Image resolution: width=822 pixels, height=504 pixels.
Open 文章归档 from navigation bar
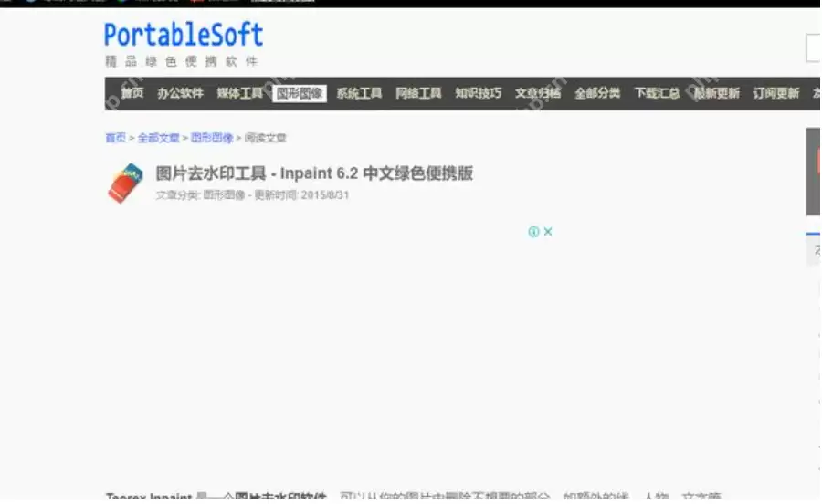(x=538, y=93)
